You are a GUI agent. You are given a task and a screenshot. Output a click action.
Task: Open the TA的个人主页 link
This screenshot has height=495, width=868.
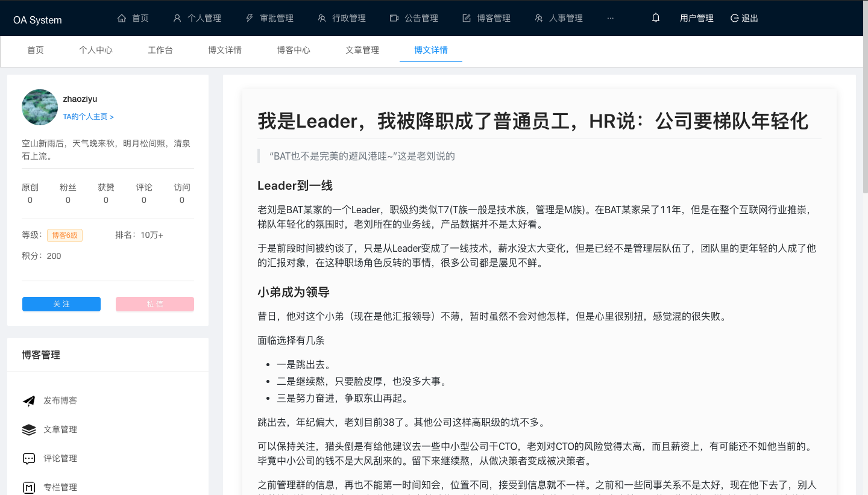pyautogui.click(x=89, y=117)
